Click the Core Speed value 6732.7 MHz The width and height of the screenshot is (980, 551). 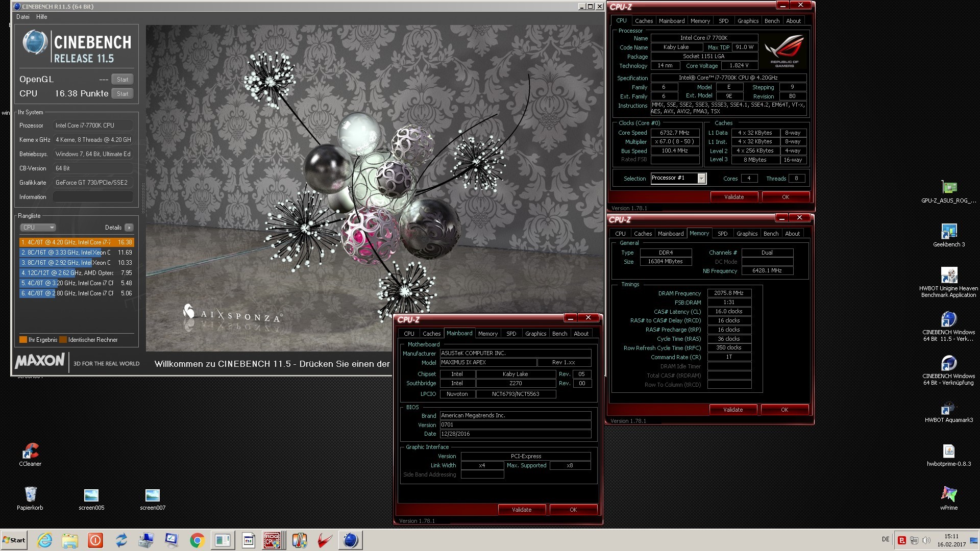tap(675, 133)
